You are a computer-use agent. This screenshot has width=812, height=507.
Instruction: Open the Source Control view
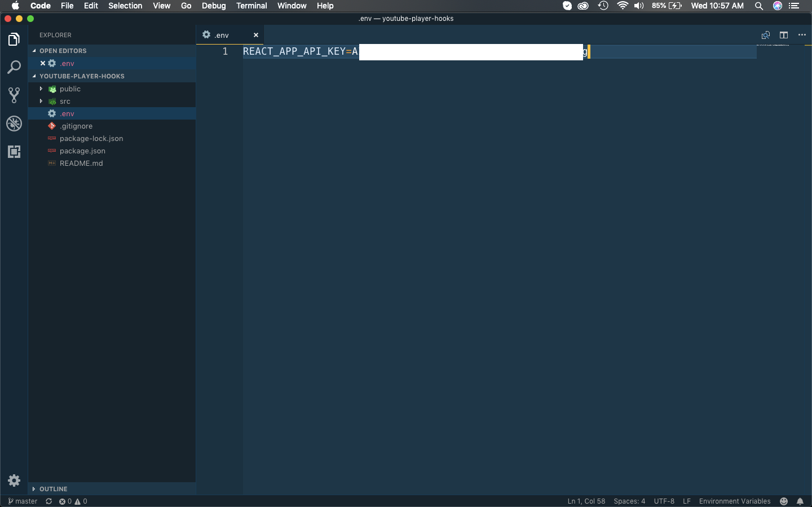click(x=14, y=95)
